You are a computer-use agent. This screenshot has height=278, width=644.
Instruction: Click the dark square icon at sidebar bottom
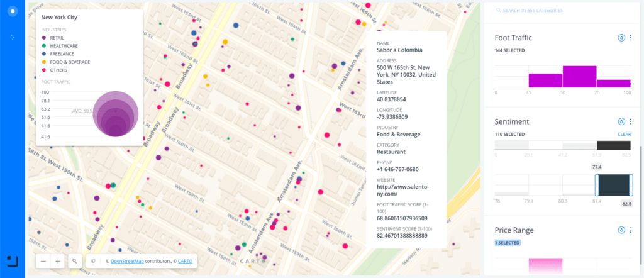coord(13,261)
